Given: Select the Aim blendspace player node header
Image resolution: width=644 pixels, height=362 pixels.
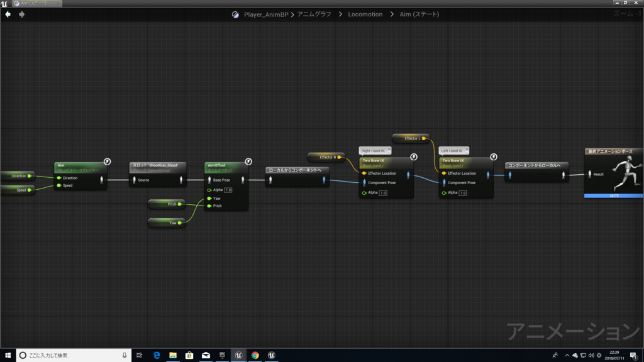Looking at the screenshot, I should (x=80, y=167).
